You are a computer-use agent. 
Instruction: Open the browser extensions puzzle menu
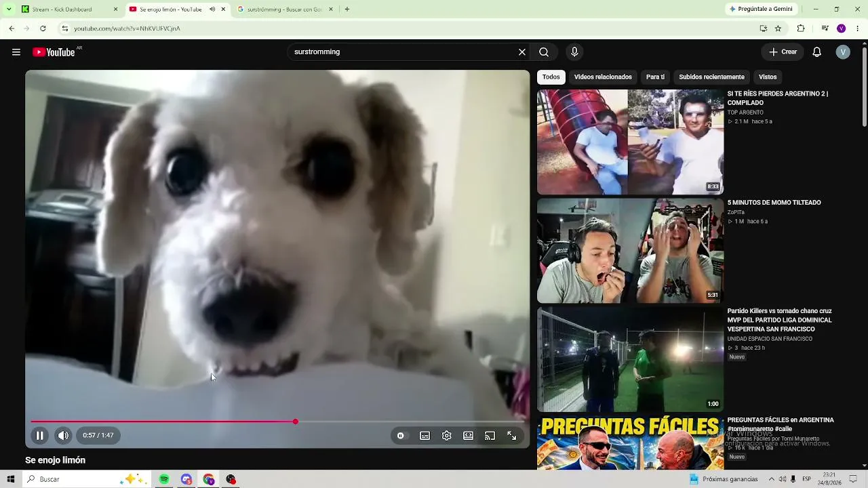coord(801,28)
